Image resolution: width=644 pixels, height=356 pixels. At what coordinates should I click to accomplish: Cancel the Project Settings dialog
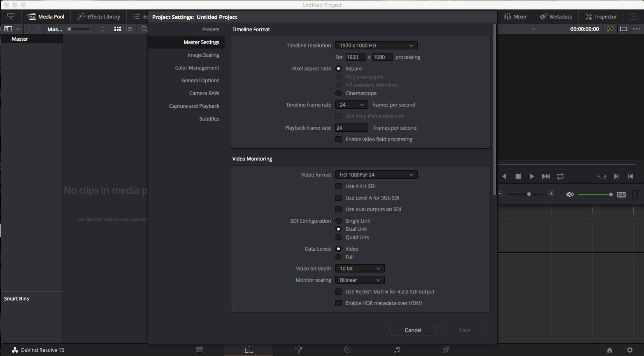[413, 330]
